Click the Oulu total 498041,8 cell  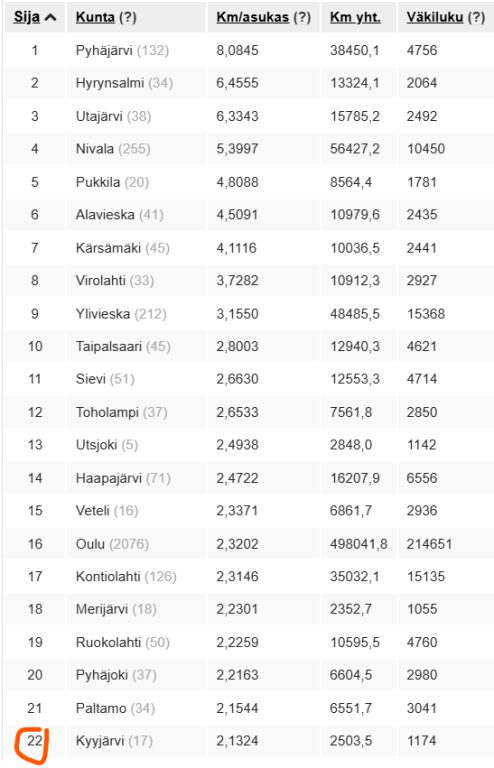coord(358,544)
